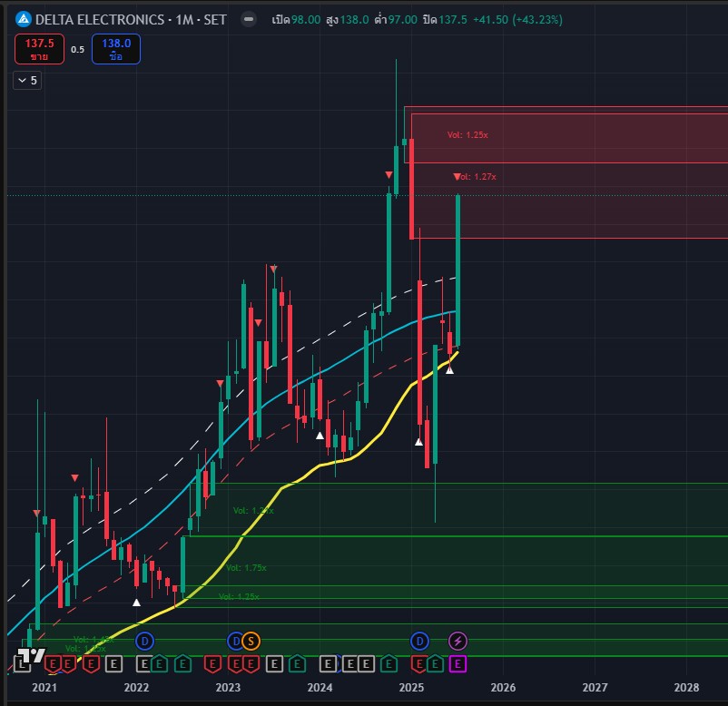Screen dimensions: 728x706
Task: Open the red earnings E below the split marker
Action: [251, 664]
